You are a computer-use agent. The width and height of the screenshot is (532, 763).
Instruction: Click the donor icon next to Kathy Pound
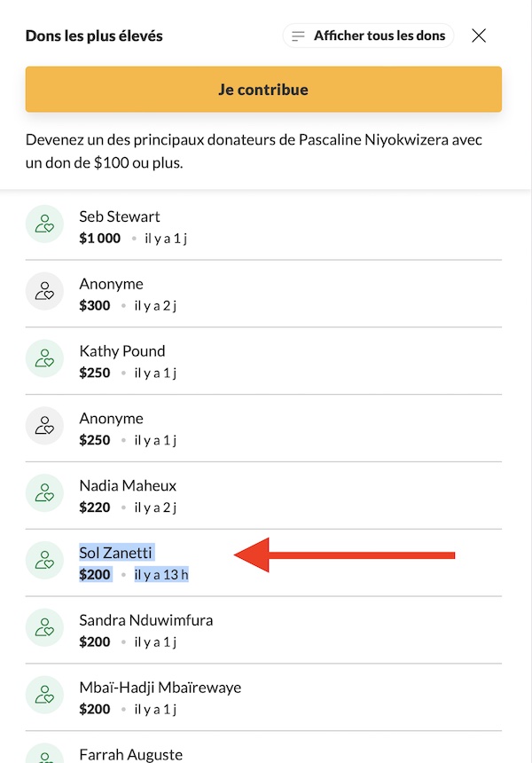tap(44, 358)
